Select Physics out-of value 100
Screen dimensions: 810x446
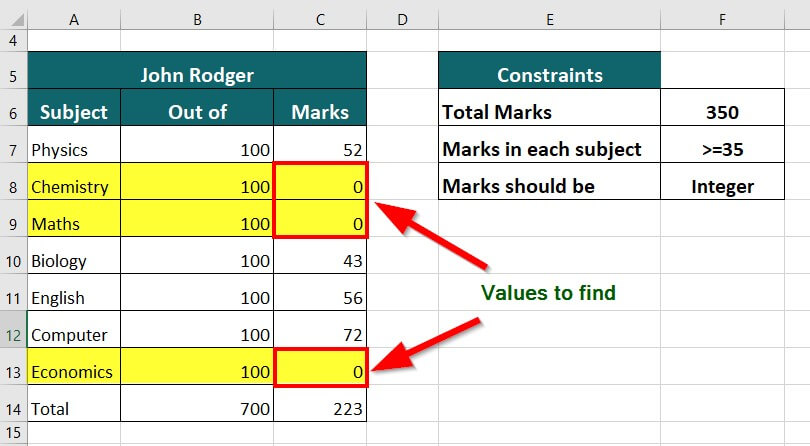pyautogui.click(x=197, y=144)
